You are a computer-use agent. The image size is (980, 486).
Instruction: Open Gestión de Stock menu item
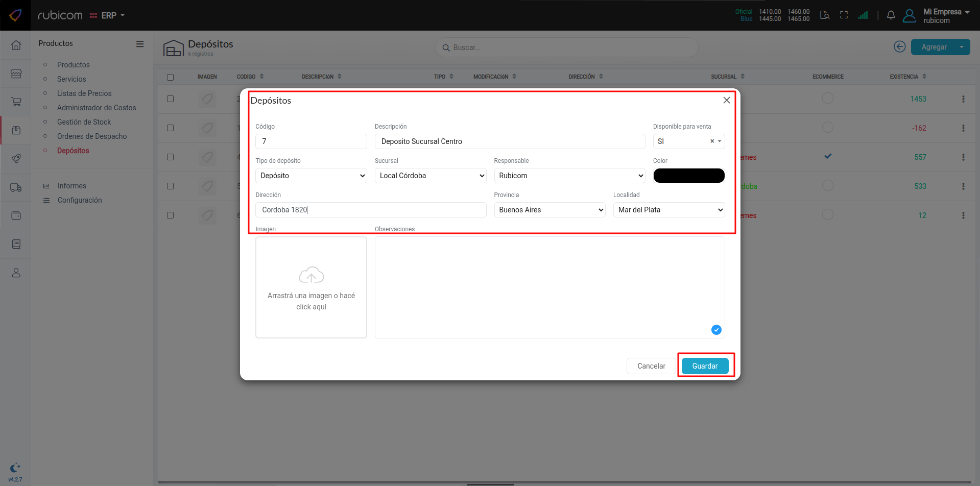[x=84, y=122]
